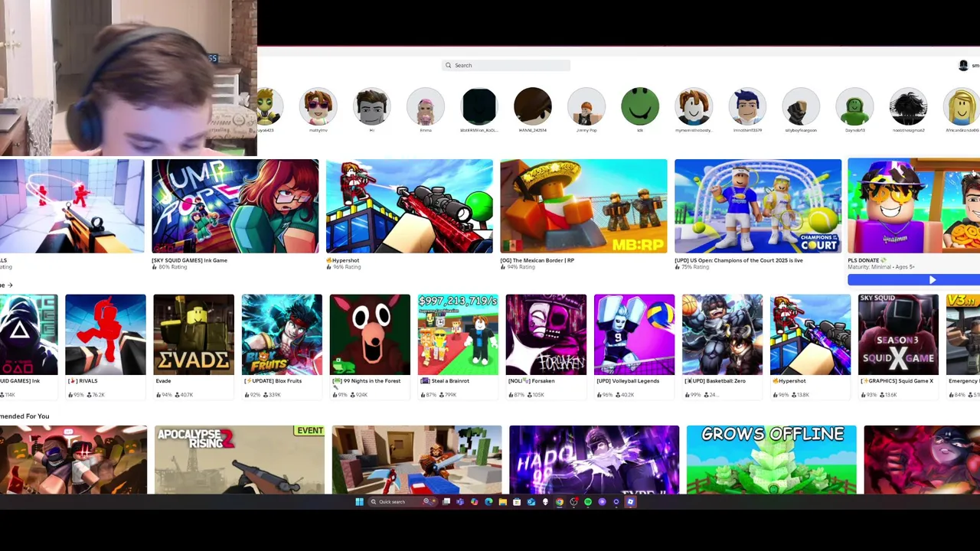Open US Open Champions of the Court banner
Screen dimensions: 980x551
click(758, 206)
